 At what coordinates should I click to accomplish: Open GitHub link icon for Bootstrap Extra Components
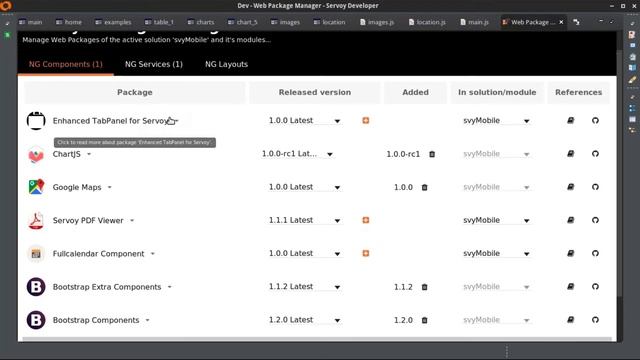pos(595,287)
